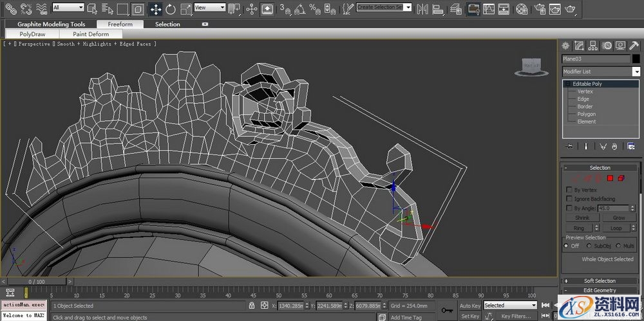Click the object color swatch beside Plane03

pyautogui.click(x=636, y=59)
